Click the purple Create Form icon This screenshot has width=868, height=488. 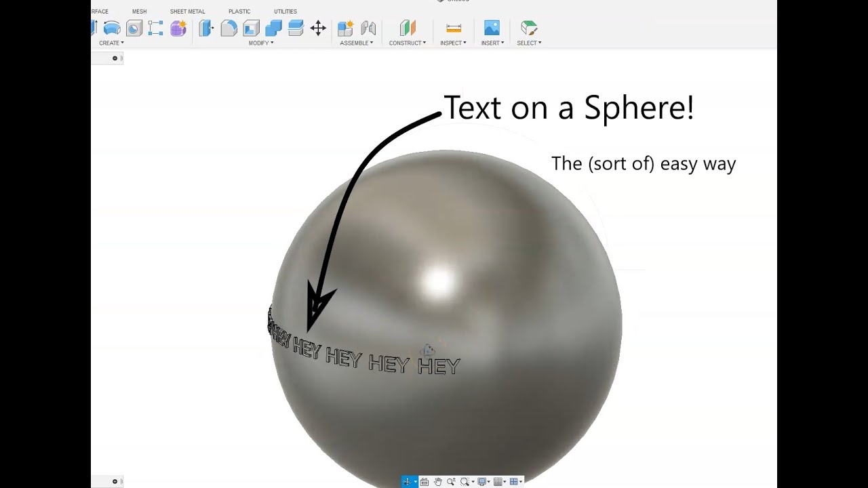click(178, 28)
